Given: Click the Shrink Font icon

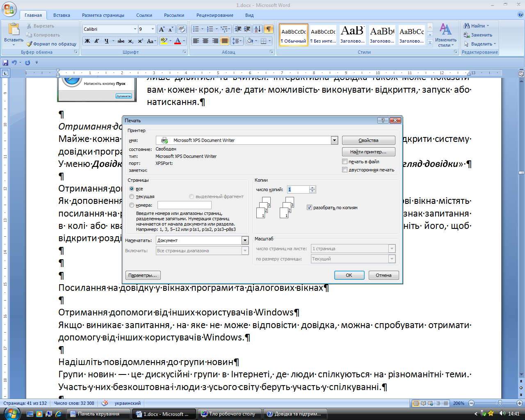Looking at the screenshot, I should tap(171, 29).
